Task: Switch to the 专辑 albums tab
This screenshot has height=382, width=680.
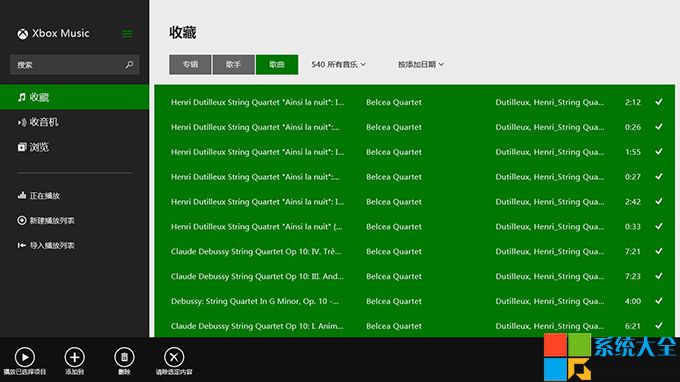Action: click(x=190, y=65)
